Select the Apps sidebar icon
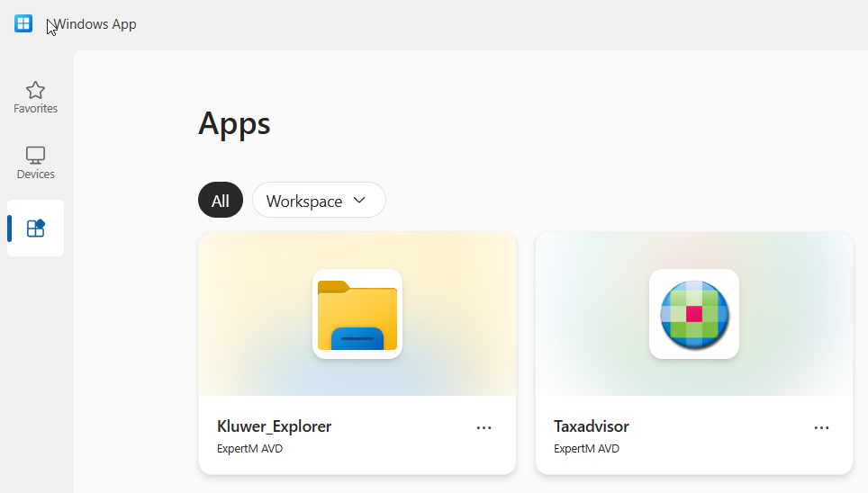 click(35, 229)
